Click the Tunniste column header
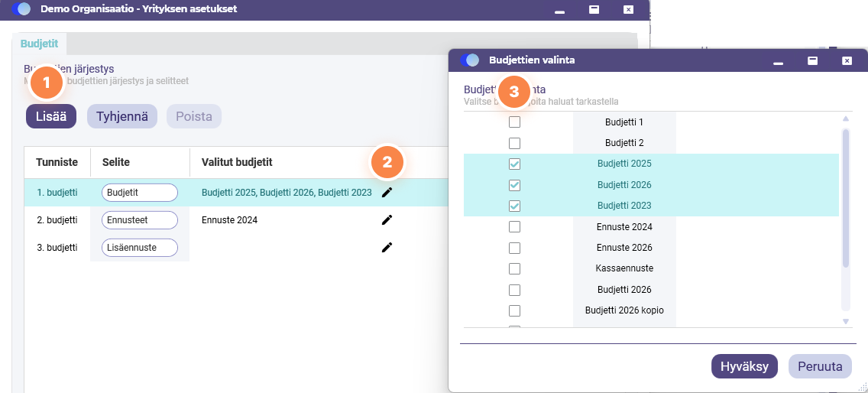 tap(57, 162)
